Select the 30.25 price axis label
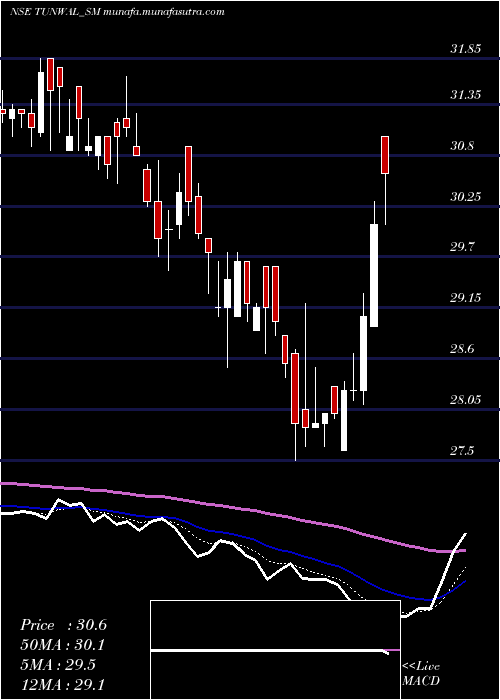Screen dimensions: 500x700 point(465,196)
